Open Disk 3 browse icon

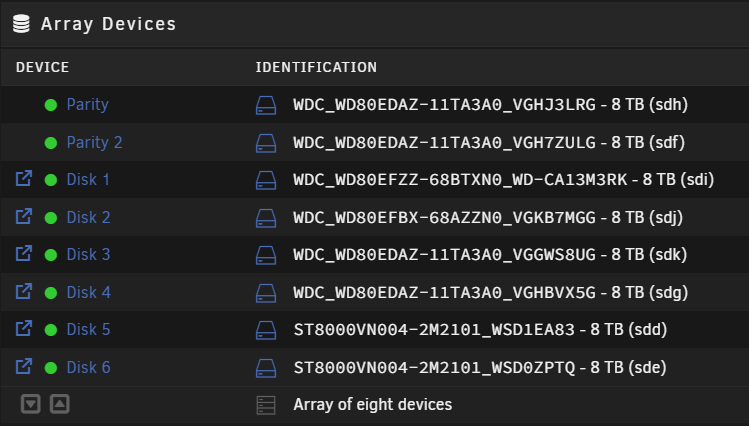pyautogui.click(x=24, y=254)
